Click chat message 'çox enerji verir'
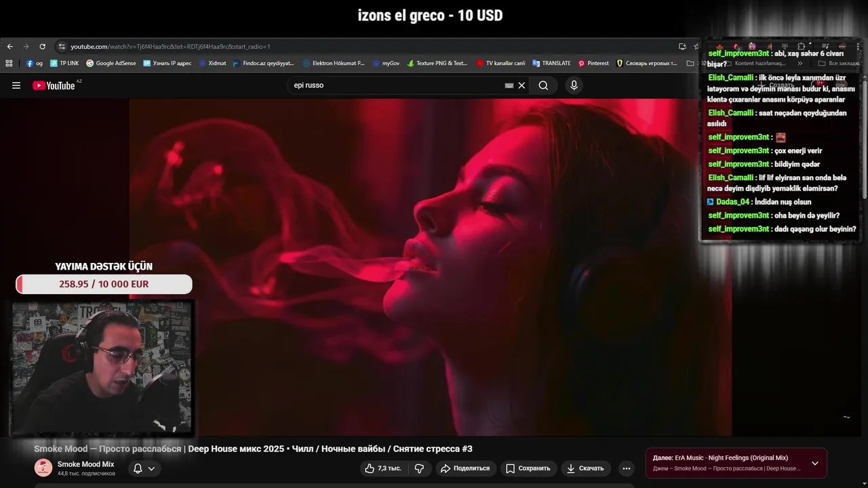 click(798, 150)
